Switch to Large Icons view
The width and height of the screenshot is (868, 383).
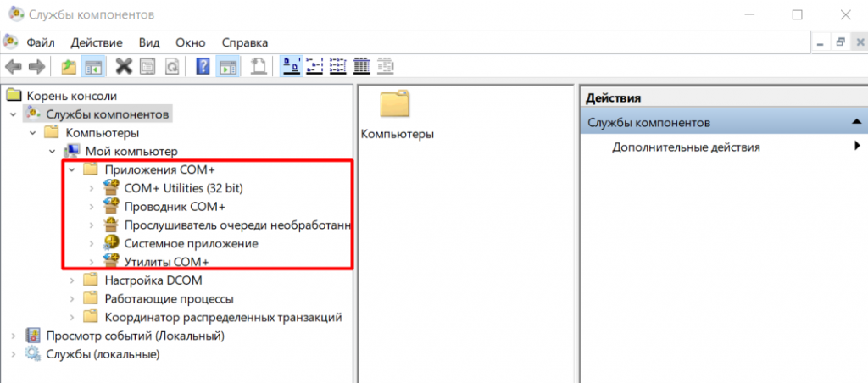tap(292, 66)
